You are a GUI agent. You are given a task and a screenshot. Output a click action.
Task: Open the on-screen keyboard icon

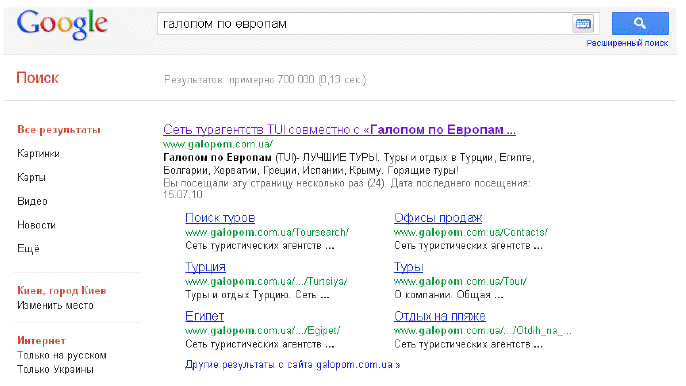[x=583, y=24]
